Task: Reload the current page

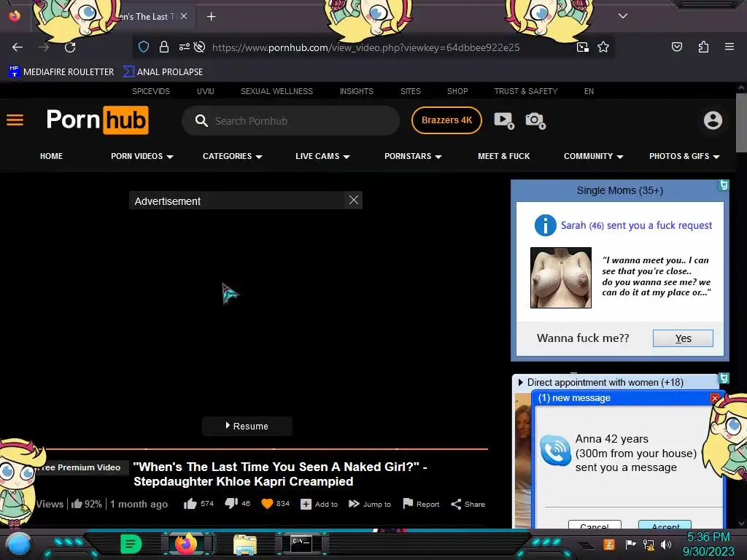Action: [x=70, y=47]
